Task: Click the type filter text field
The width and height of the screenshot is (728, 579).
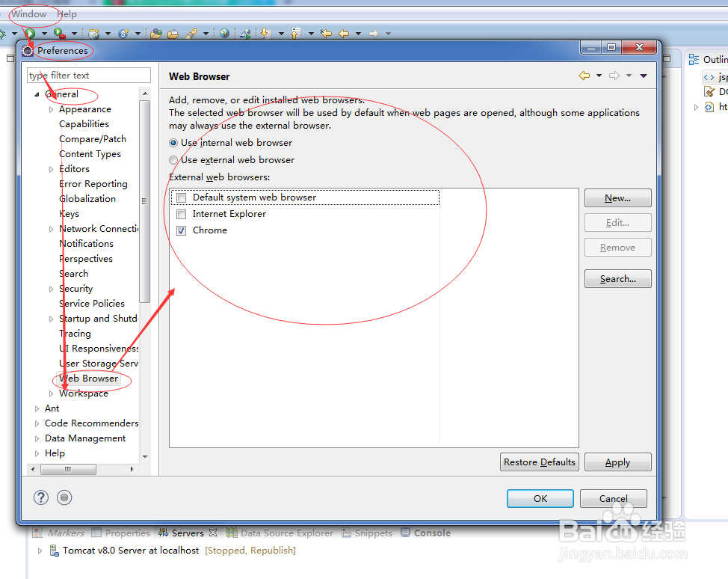Action: tap(89, 76)
